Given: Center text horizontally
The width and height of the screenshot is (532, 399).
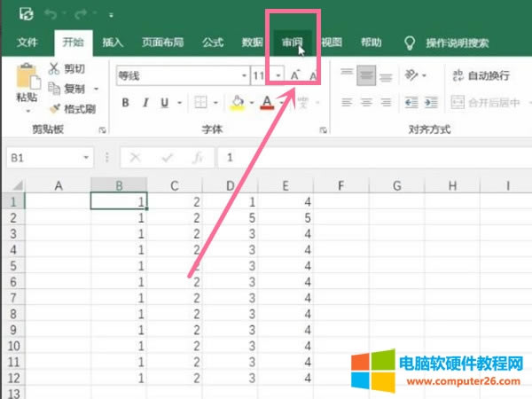Looking at the screenshot, I should 366,102.
